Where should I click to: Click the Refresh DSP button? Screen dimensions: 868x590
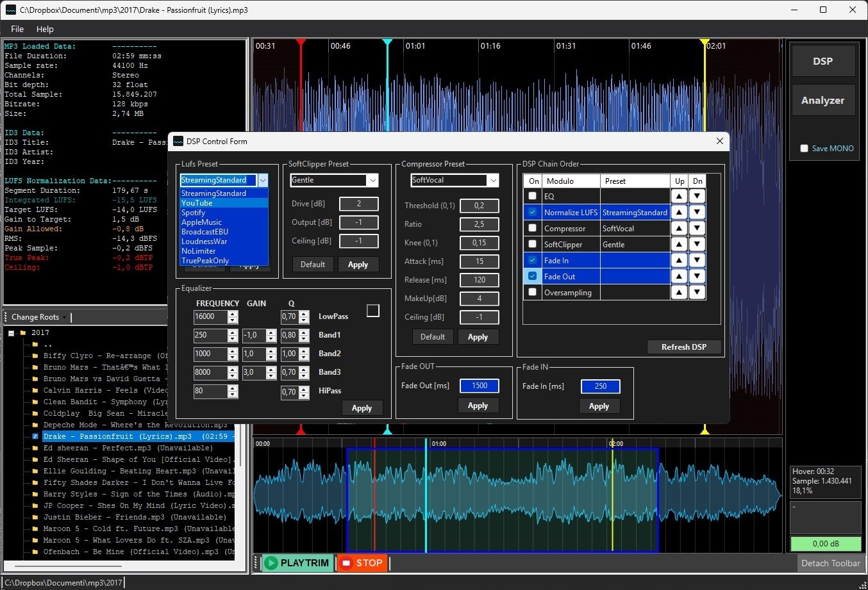(683, 347)
